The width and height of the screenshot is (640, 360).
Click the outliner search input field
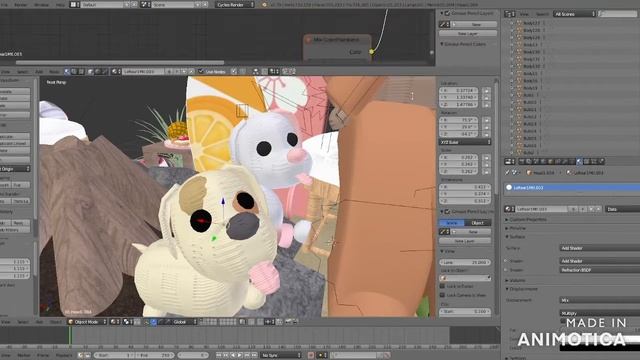618,14
